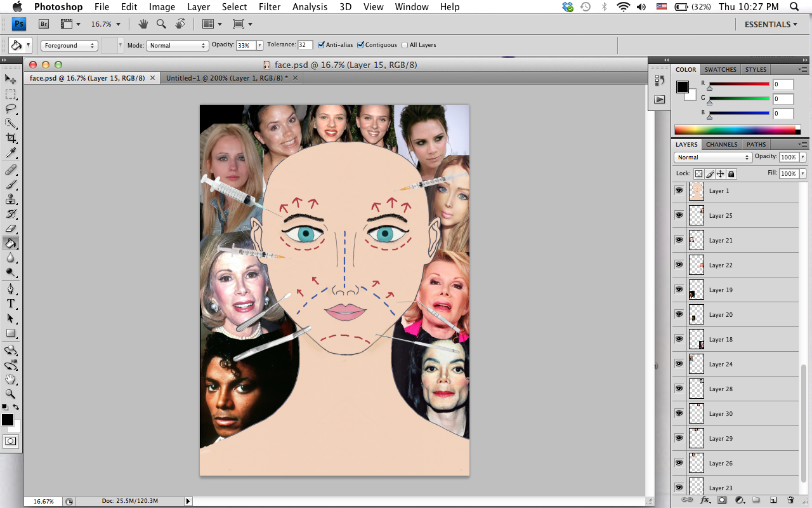Select the Move tool
The image size is (812, 508).
[x=11, y=79]
